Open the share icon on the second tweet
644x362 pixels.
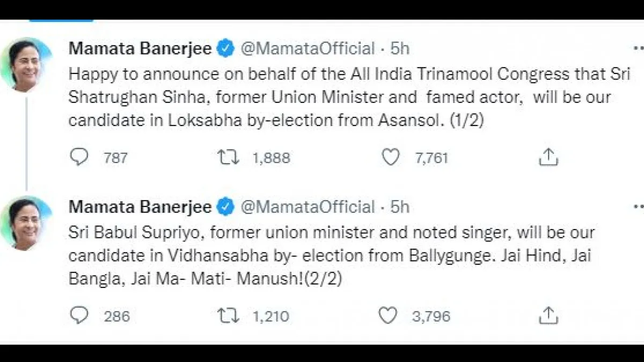[548, 316]
